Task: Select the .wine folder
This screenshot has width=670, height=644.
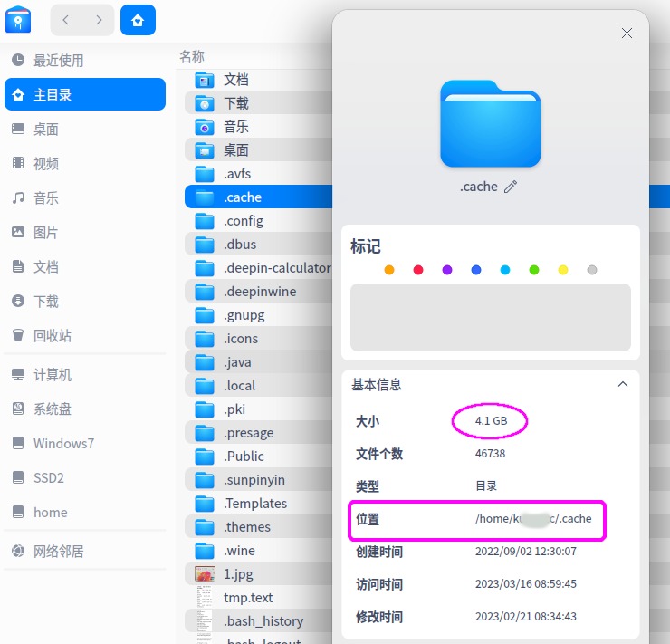Action: tap(259, 551)
